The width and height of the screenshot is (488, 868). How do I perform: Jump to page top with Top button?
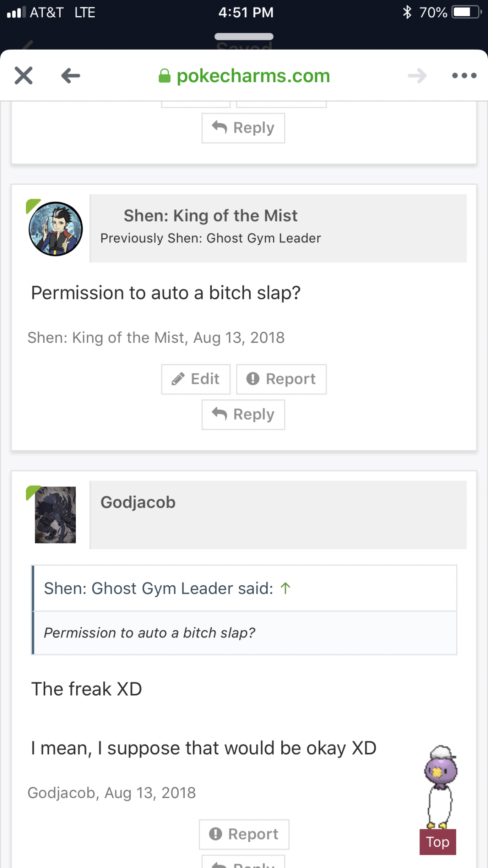[x=438, y=842]
